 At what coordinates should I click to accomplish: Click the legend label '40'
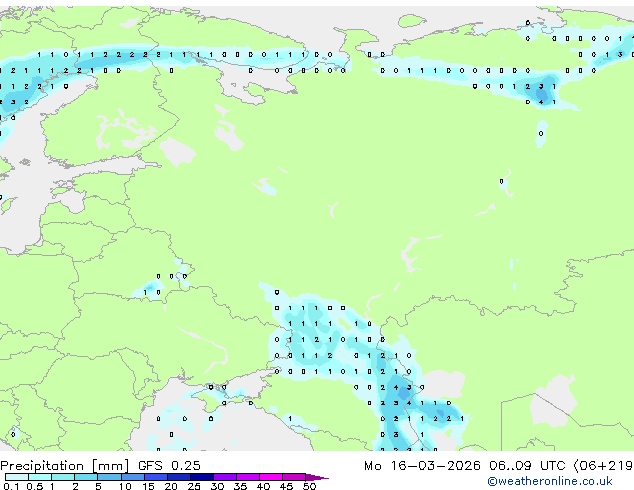[x=263, y=486]
